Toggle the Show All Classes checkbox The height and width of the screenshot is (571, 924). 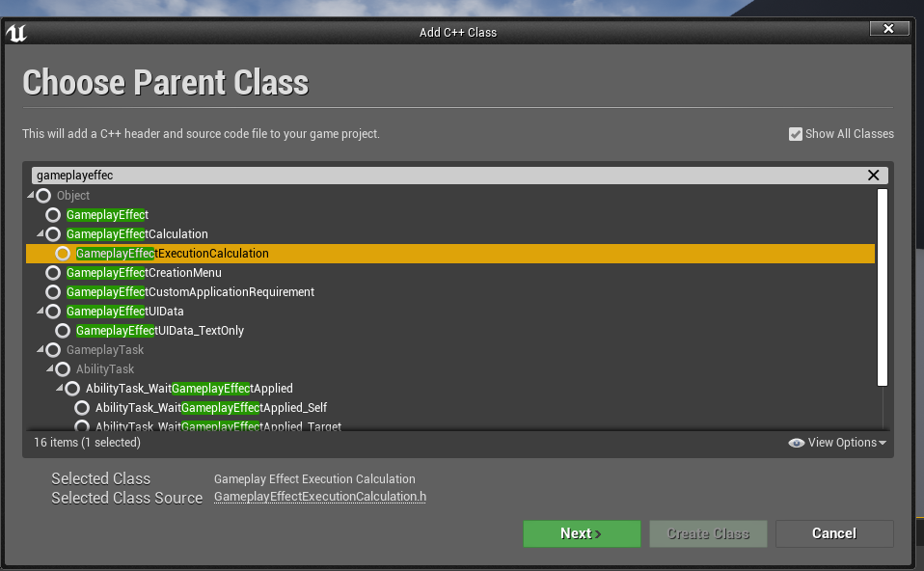[795, 134]
